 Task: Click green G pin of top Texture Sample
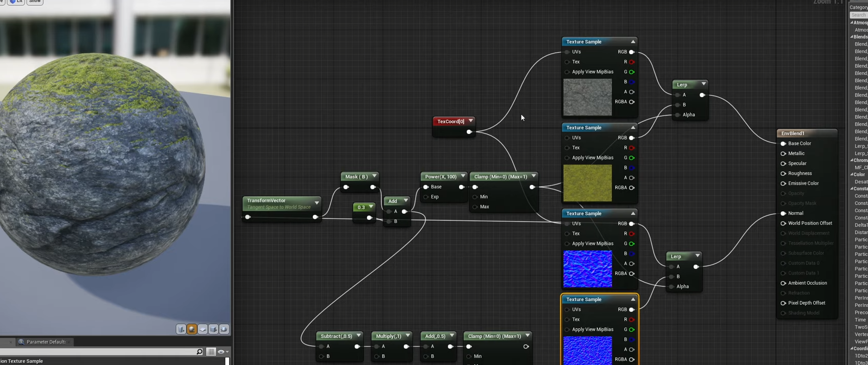tap(632, 72)
